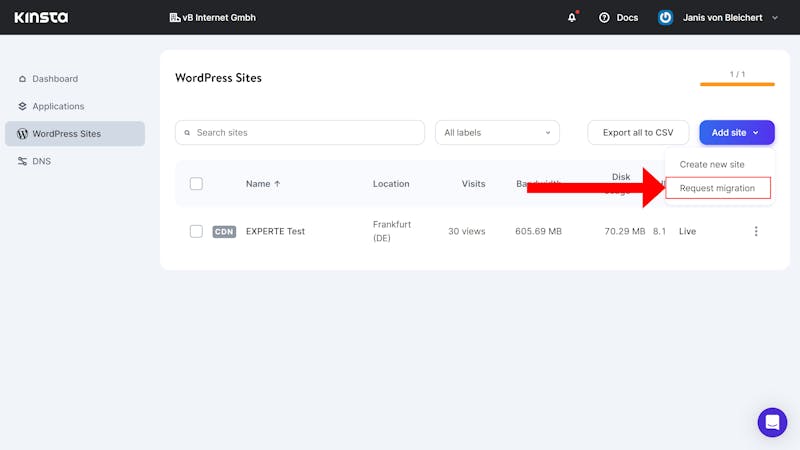Expand the All labels dropdown

497,133
